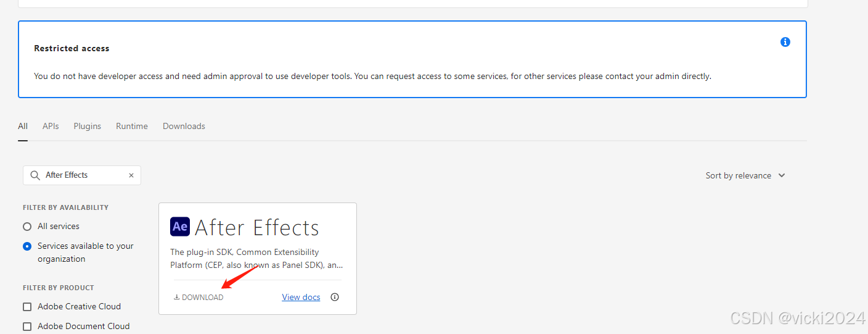868x334 pixels.
Task: Switch to the All tab
Action: tap(23, 126)
